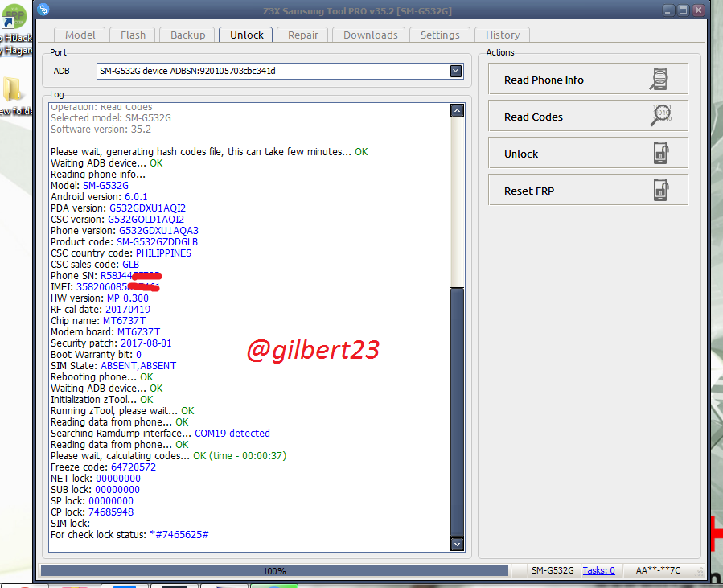Click the NET lock 00000000 value
Screen dimensions: 723x588
118,479
